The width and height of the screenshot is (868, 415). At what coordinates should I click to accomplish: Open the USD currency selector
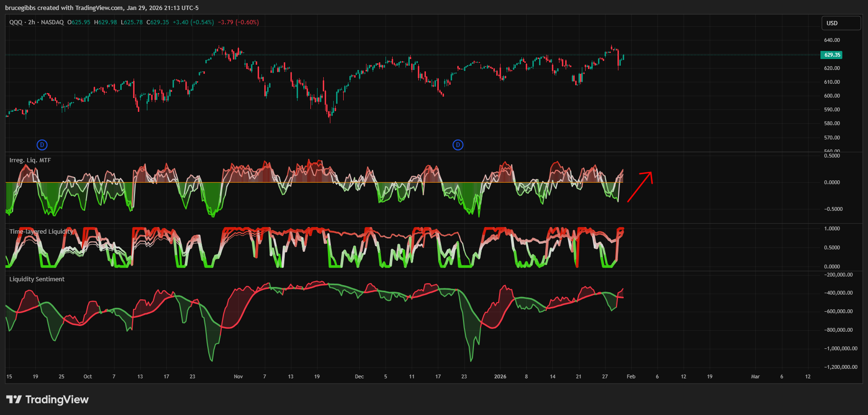(x=841, y=23)
